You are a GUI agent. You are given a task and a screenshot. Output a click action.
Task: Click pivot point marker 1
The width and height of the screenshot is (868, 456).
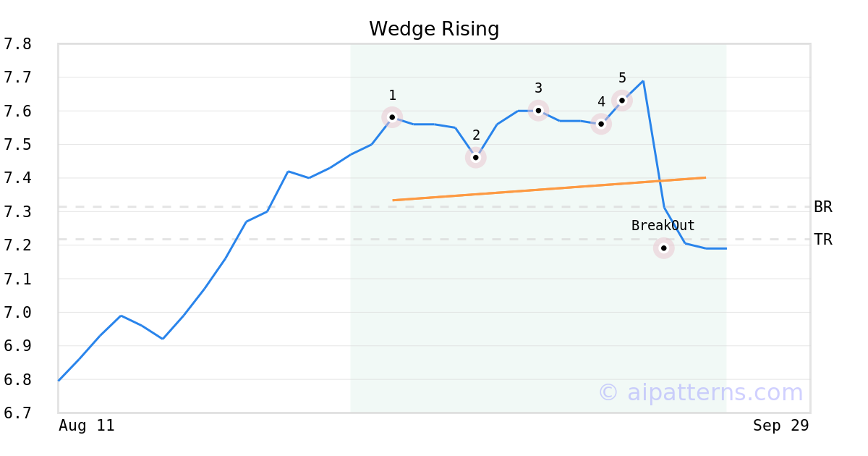[392, 117]
